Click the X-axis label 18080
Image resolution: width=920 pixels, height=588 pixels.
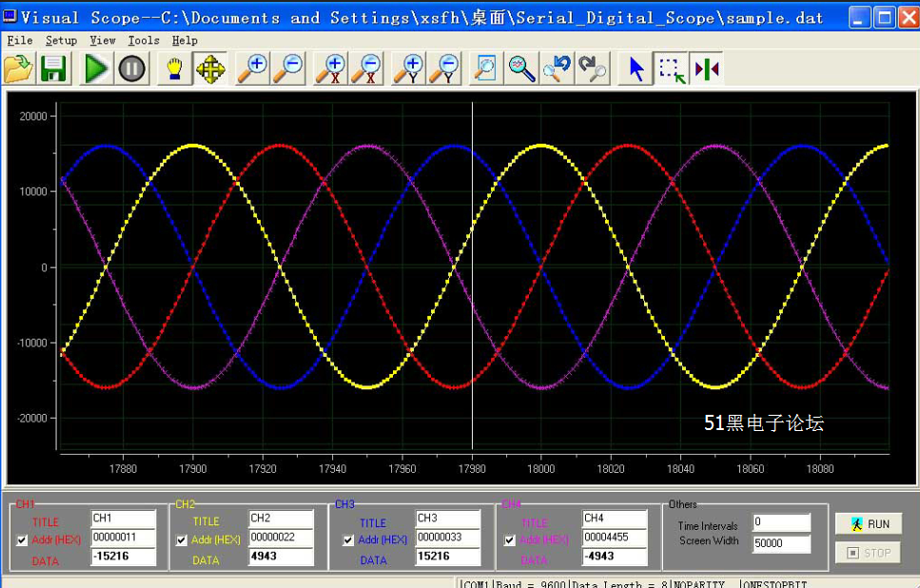820,469
